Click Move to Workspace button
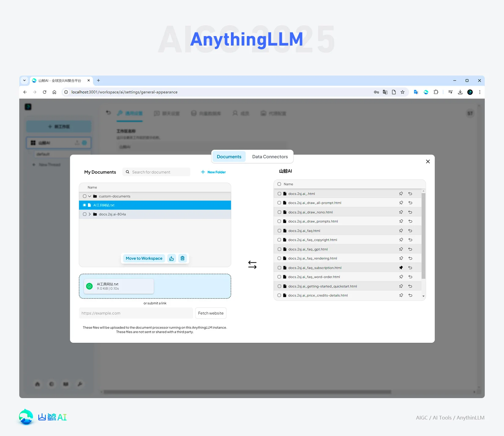Image resolution: width=504 pixels, height=436 pixels. point(144,258)
